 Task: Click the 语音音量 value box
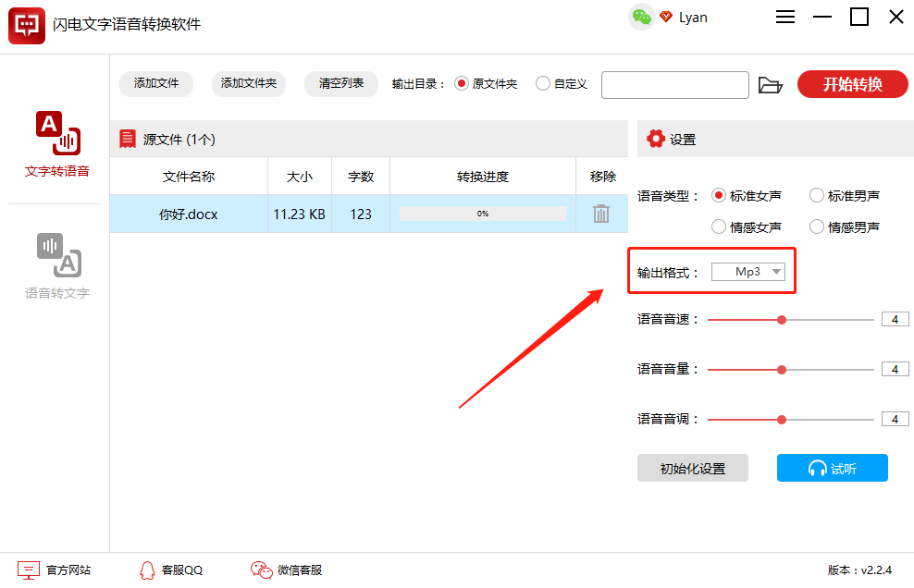click(895, 369)
